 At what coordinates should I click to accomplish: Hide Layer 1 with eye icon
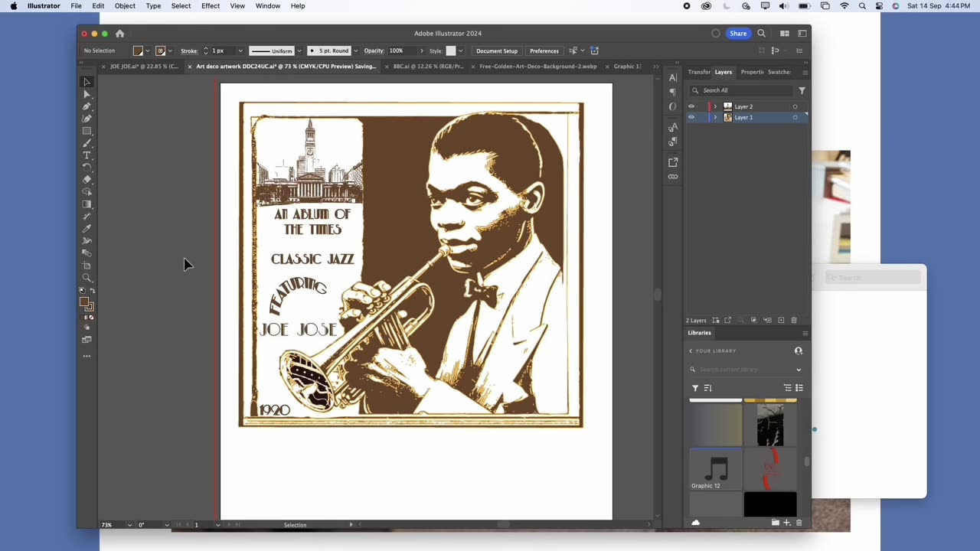[x=691, y=117]
